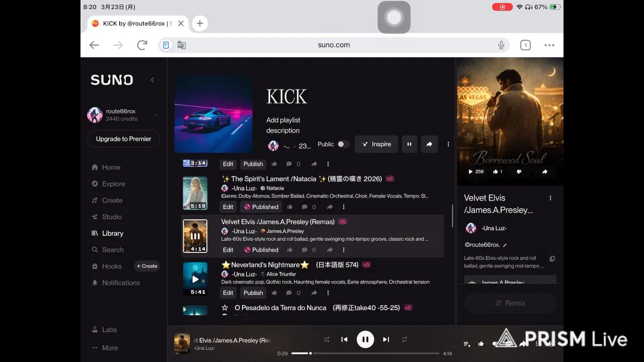This screenshot has width=644, height=362.
Task: Click Published on Velvet Elvis track
Action: click(261, 250)
